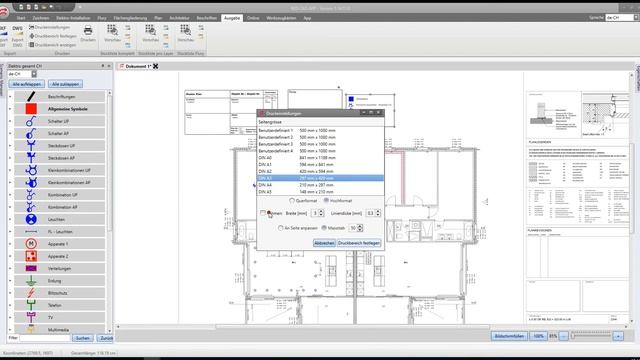Click Druckbereich festlegen in the ribbon
The image size is (640, 360).
[x=53, y=36]
